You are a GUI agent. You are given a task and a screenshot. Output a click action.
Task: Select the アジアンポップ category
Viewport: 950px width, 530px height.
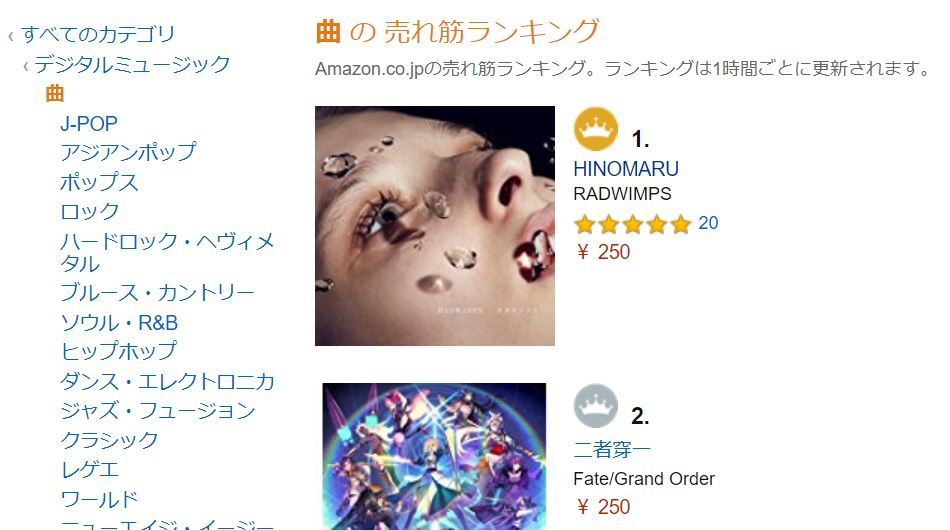(x=128, y=152)
